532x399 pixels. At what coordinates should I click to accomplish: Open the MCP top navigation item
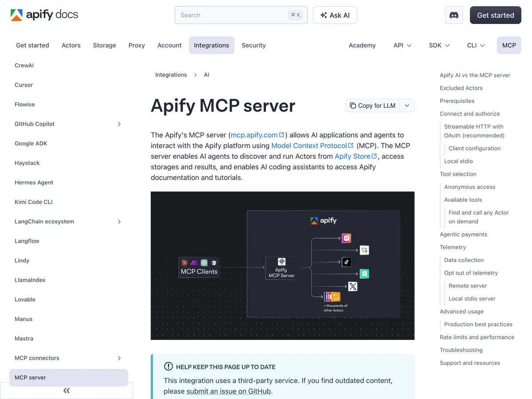point(509,45)
